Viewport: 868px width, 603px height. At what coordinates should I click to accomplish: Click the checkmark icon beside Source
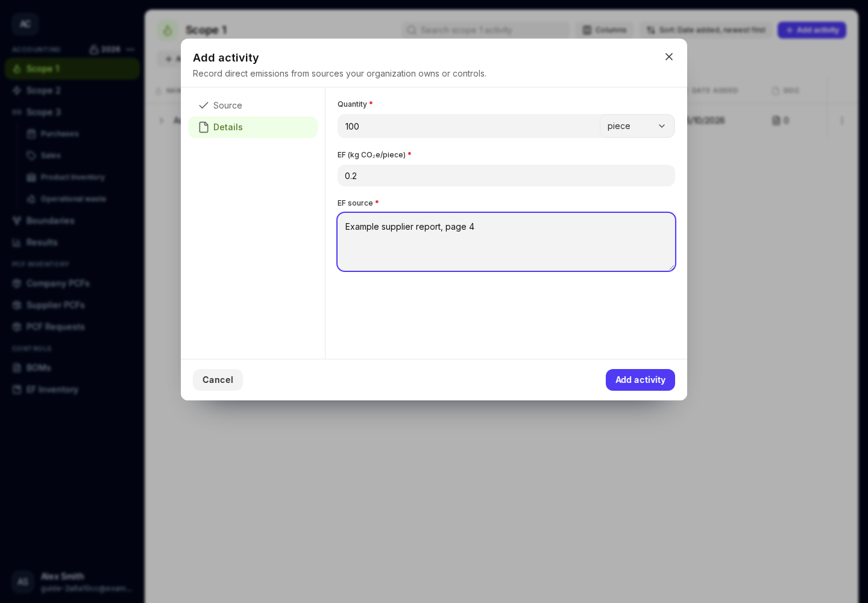204,106
